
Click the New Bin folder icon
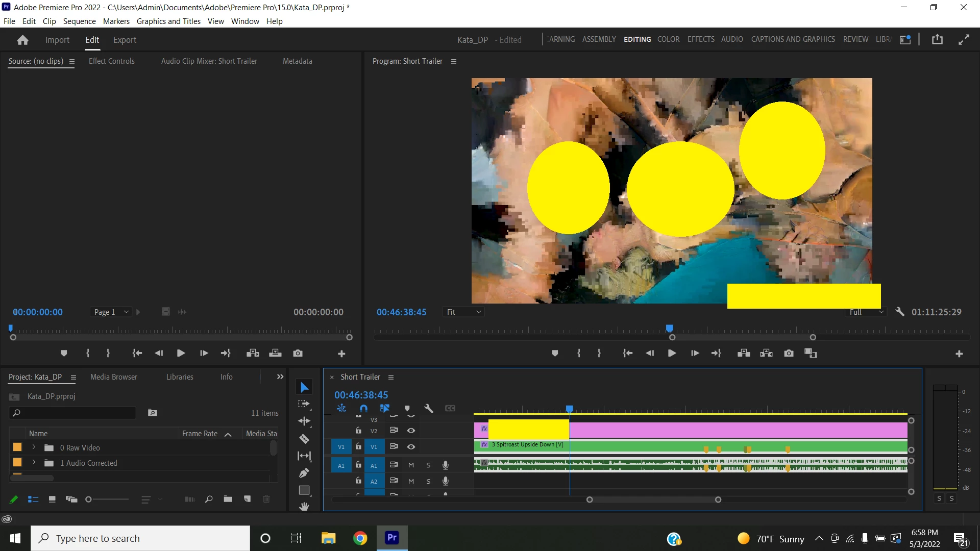(x=228, y=499)
